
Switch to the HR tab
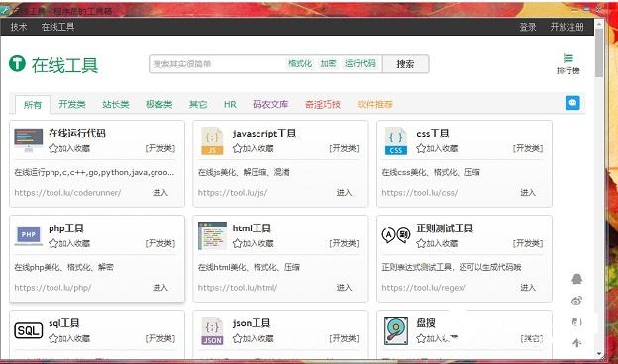pyautogui.click(x=230, y=104)
